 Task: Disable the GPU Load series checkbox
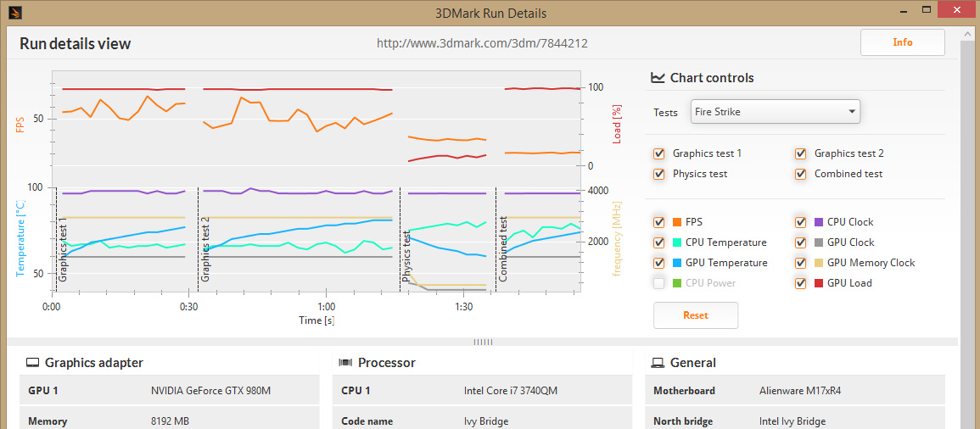tap(801, 283)
